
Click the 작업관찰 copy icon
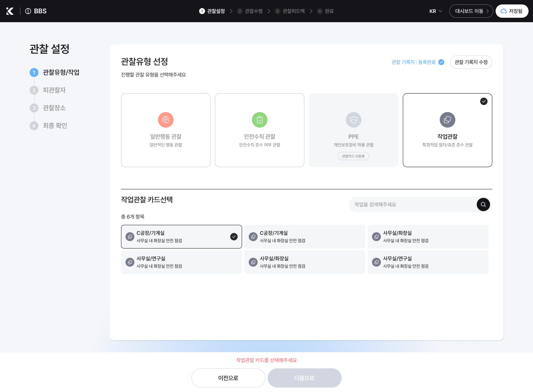(447, 120)
